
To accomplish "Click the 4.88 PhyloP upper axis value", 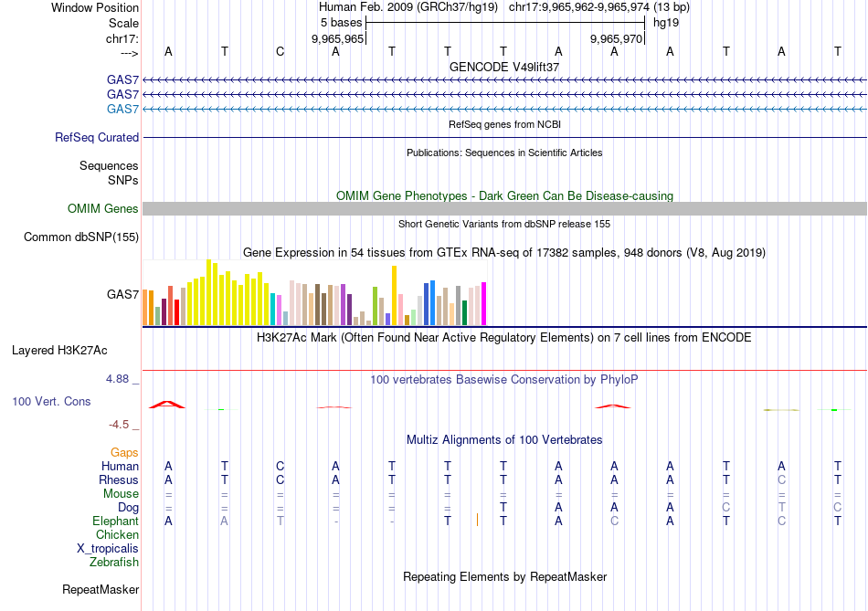I will coord(117,379).
